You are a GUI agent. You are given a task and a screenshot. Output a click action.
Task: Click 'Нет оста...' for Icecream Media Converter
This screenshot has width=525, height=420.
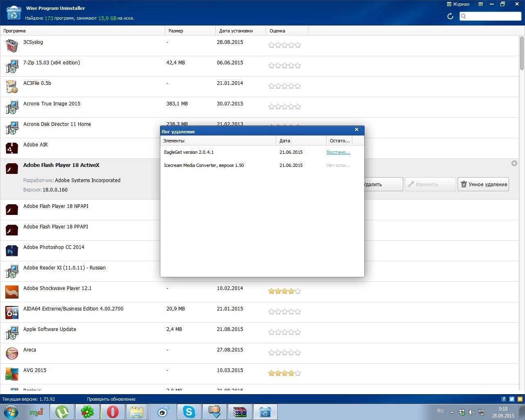point(338,165)
